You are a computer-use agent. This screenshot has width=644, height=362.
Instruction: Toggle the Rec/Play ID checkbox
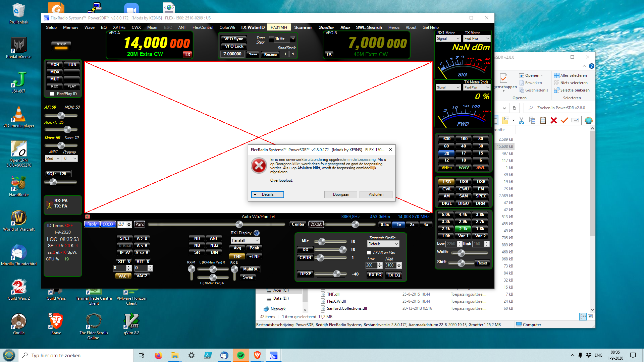click(x=52, y=94)
